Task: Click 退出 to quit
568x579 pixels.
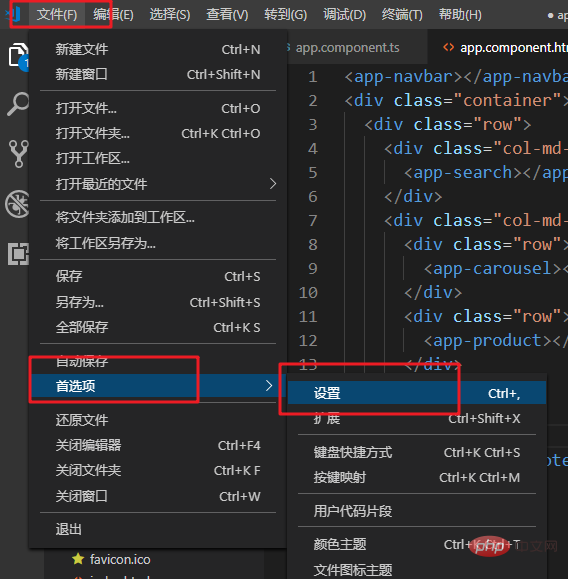Action: 158,529
